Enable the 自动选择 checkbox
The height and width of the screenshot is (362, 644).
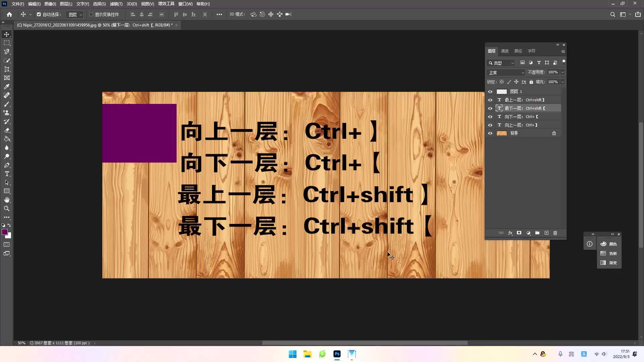tap(38, 14)
